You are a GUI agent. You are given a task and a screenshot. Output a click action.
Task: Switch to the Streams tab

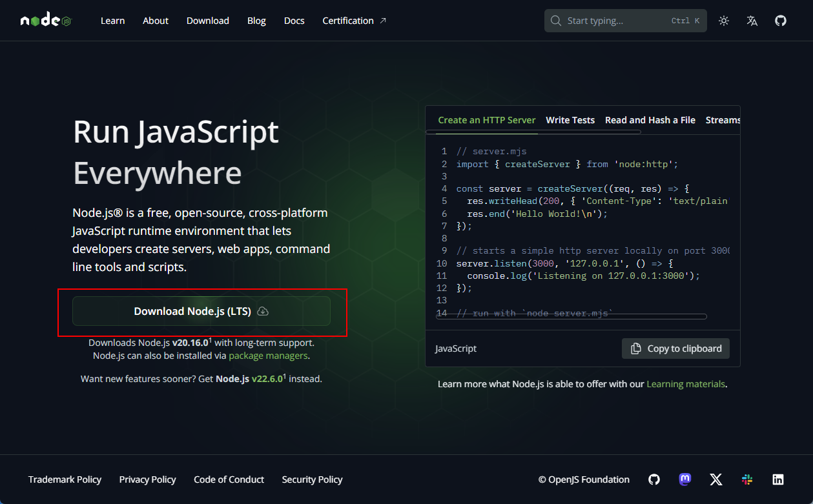(723, 120)
